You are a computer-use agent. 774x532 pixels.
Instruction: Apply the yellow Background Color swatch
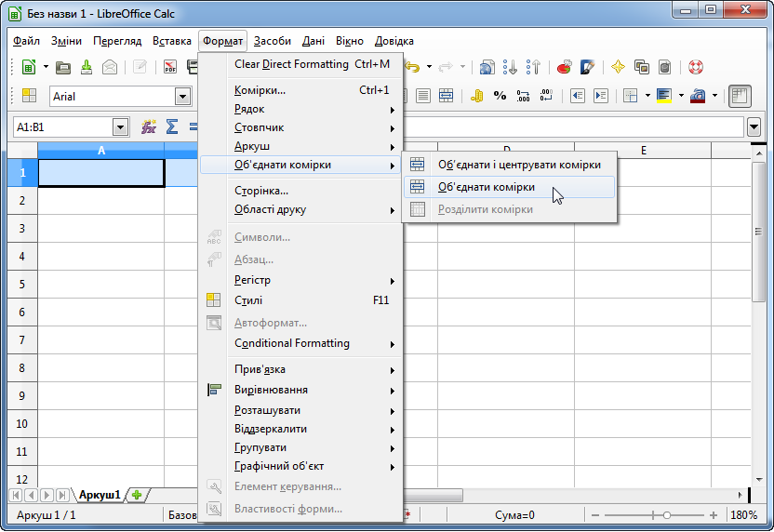click(x=664, y=96)
